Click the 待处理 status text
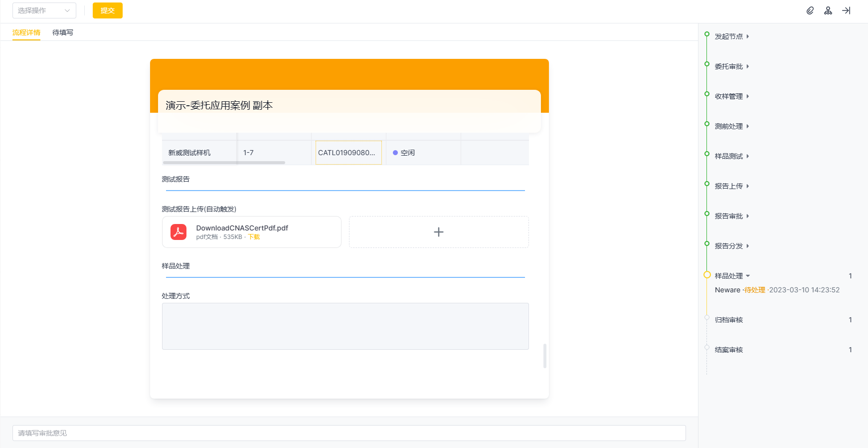The width and height of the screenshot is (868, 448). click(x=755, y=290)
